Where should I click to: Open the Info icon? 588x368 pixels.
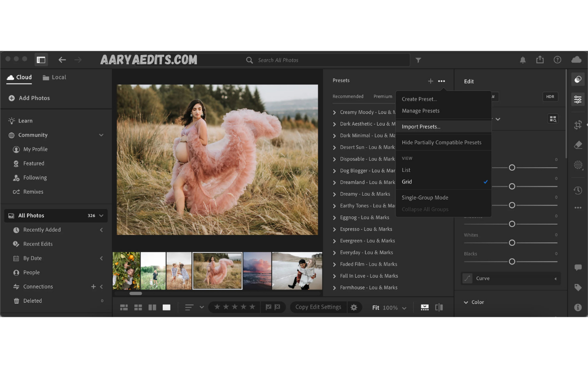pos(578,307)
